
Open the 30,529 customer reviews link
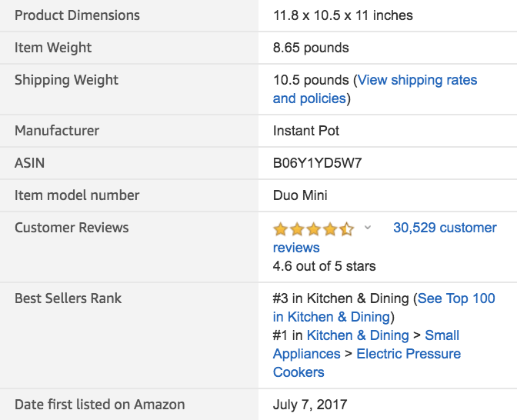point(385,238)
